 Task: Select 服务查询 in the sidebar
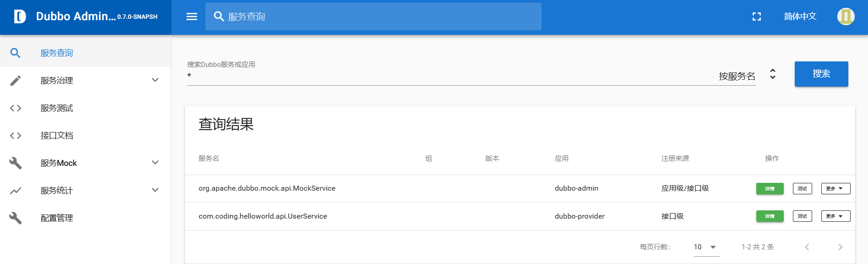point(57,53)
